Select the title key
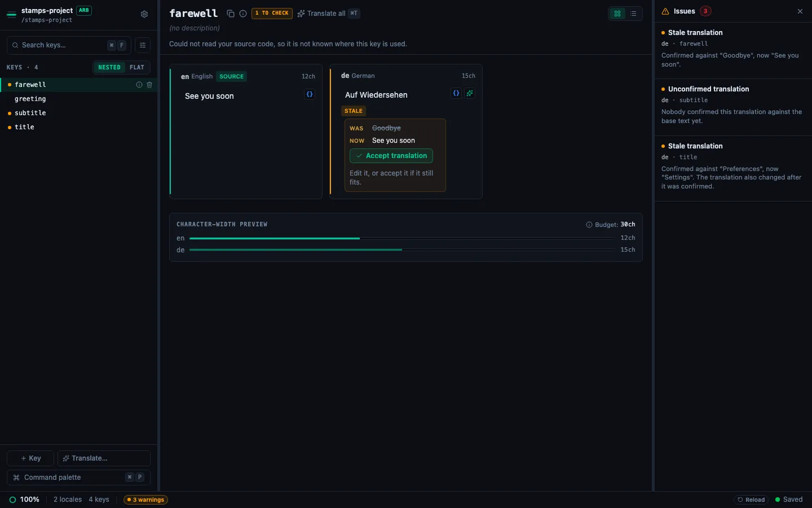812x508 pixels. pyautogui.click(x=79, y=127)
